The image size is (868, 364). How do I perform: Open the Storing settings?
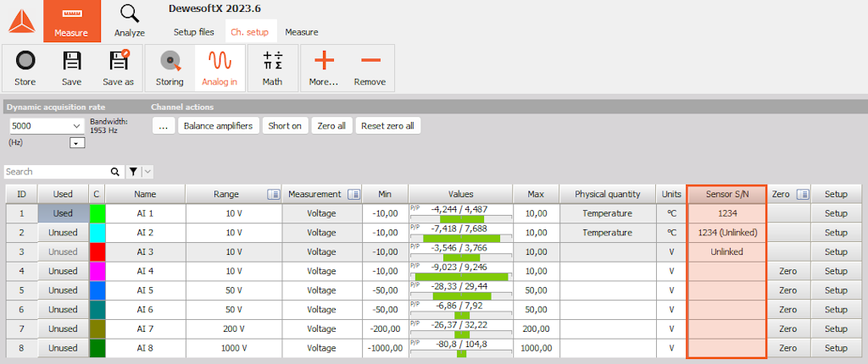170,68
